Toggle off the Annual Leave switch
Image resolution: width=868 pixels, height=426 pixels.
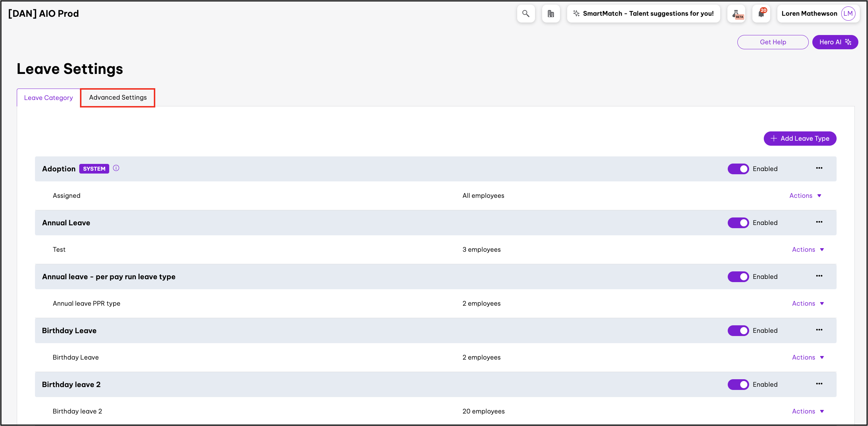click(x=738, y=223)
